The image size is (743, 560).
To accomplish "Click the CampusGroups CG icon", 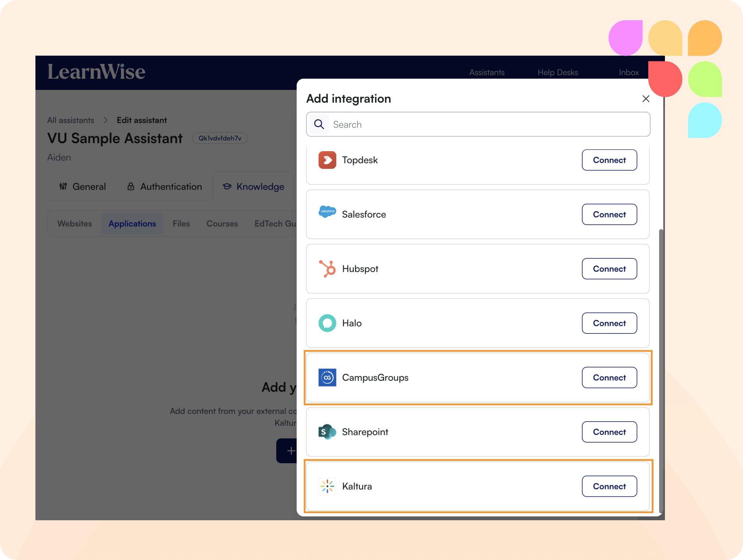I will pyautogui.click(x=327, y=378).
